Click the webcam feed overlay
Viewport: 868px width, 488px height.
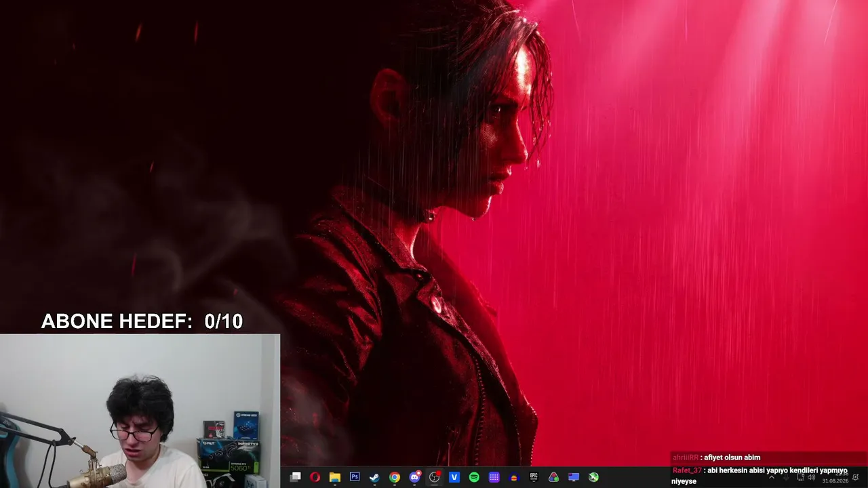click(140, 411)
